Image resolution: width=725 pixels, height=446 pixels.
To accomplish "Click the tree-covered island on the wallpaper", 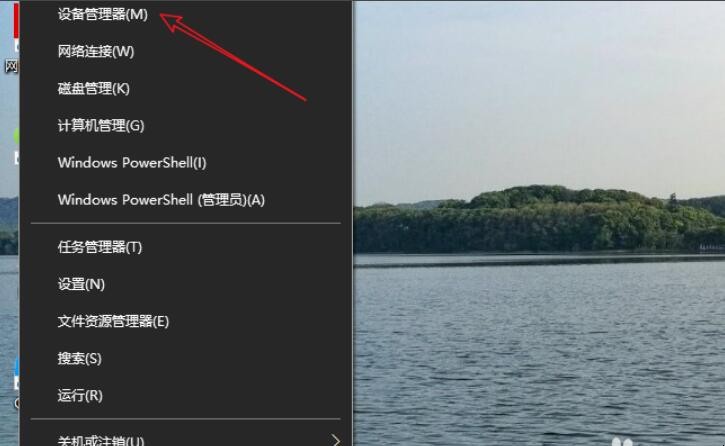I will click(539, 220).
